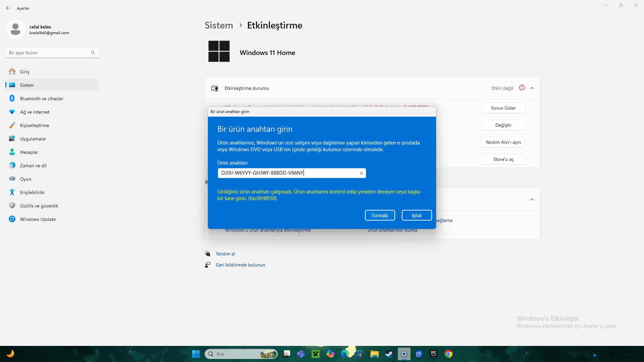Cancel the product key dialog with İptal

[x=417, y=215]
